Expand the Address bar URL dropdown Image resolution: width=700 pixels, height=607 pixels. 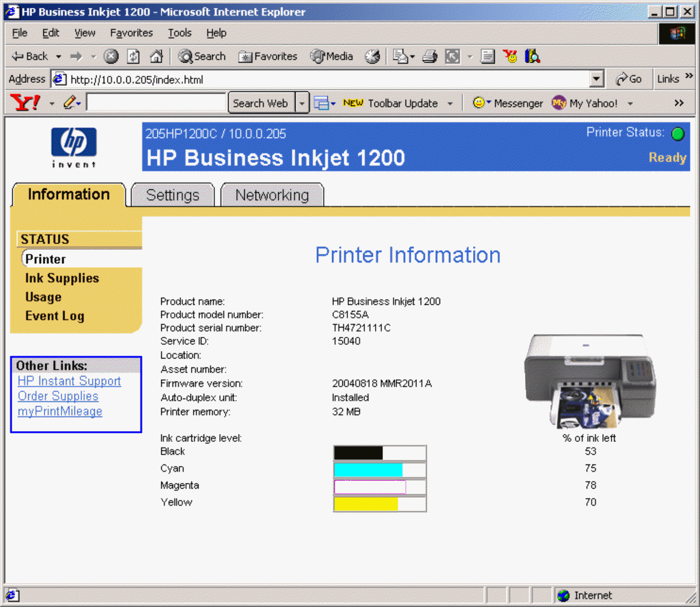pos(597,79)
